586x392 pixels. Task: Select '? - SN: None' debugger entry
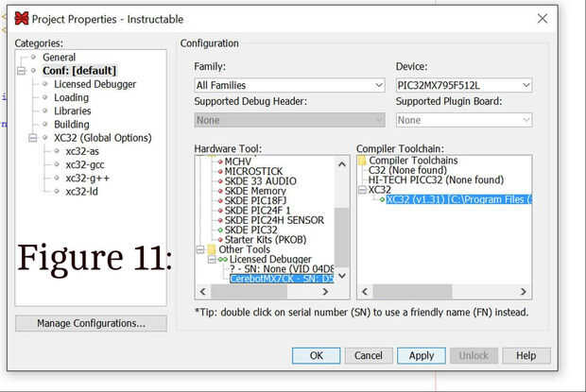coord(282,269)
